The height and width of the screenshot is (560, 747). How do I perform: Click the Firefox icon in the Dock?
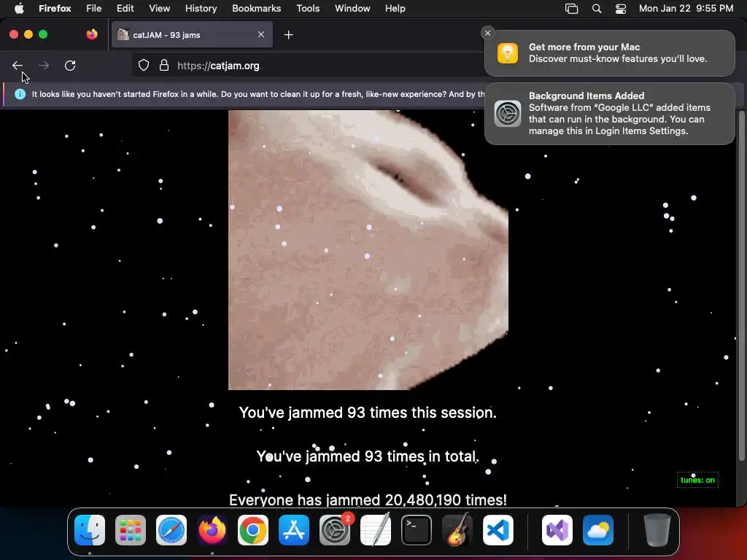[212, 530]
